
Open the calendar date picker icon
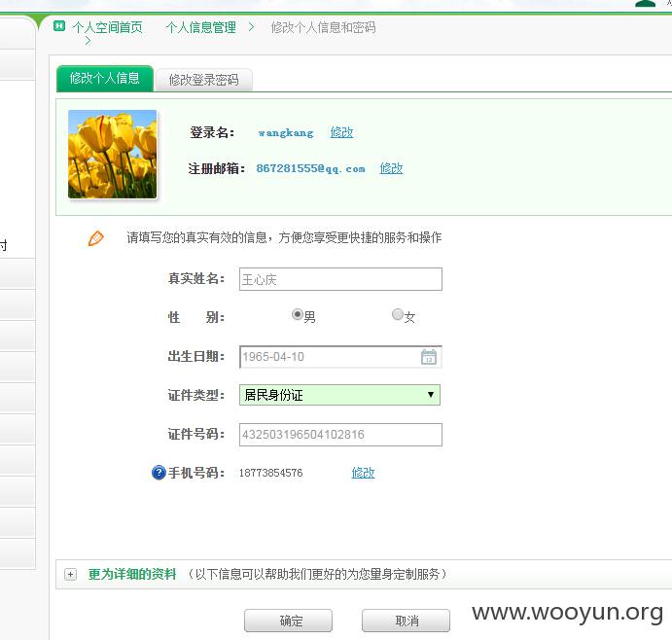(429, 357)
